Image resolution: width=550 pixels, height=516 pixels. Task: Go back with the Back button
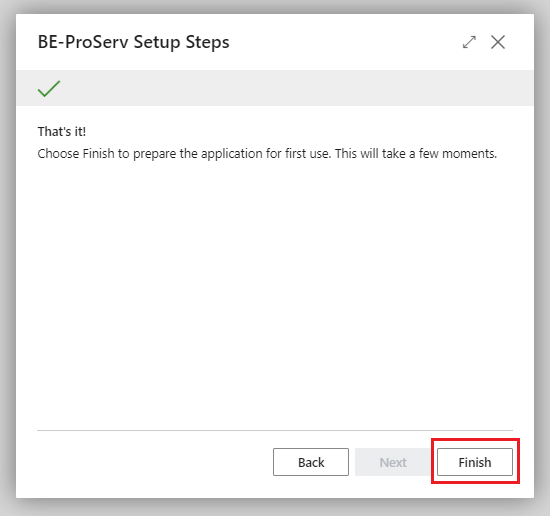pyautogui.click(x=311, y=462)
